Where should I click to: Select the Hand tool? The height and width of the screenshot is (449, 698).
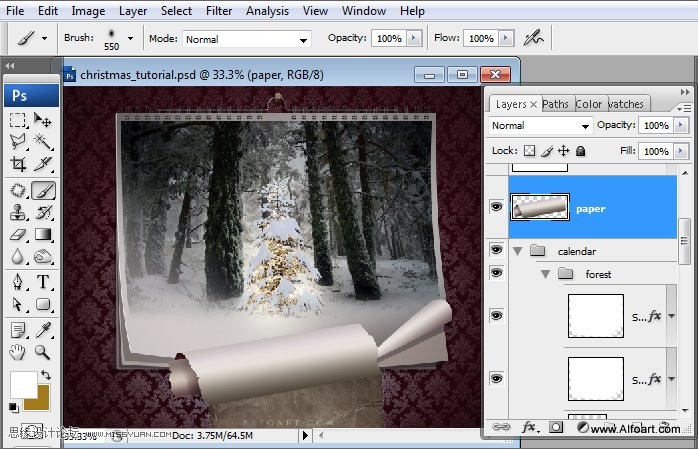pyautogui.click(x=18, y=352)
